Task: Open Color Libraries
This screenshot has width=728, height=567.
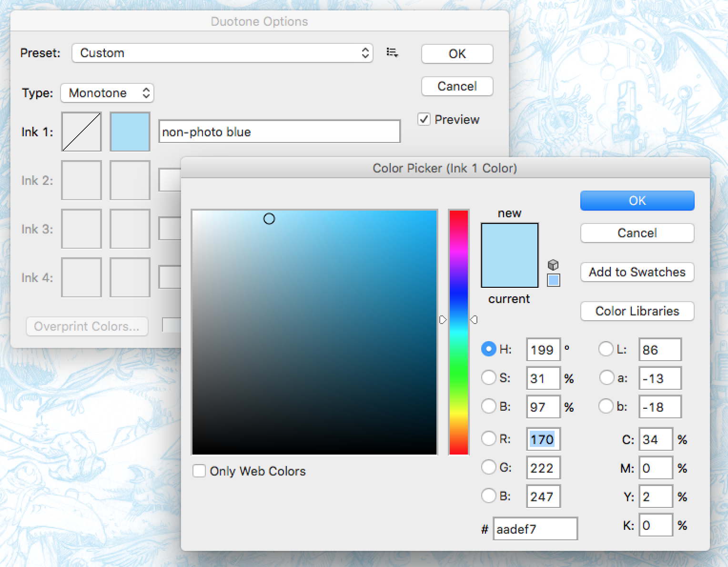Action: pyautogui.click(x=637, y=311)
